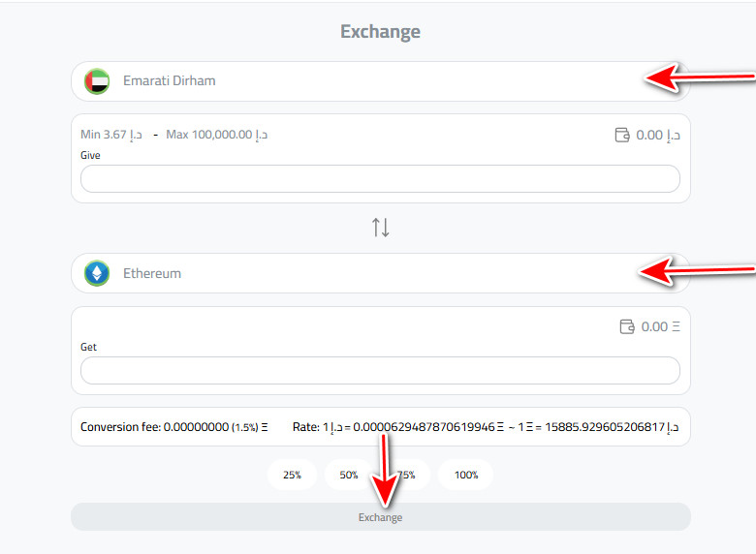Image resolution: width=756 pixels, height=554 pixels.
Task: Click the wallet icon beside the Ethereum balance
Action: pyautogui.click(x=627, y=326)
